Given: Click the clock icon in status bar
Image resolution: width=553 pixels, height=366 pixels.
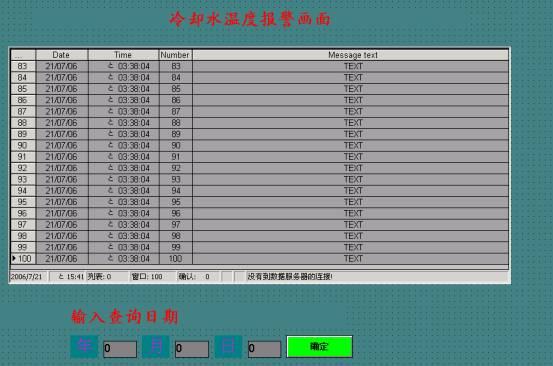Looking at the screenshot, I should pyautogui.click(x=61, y=277).
